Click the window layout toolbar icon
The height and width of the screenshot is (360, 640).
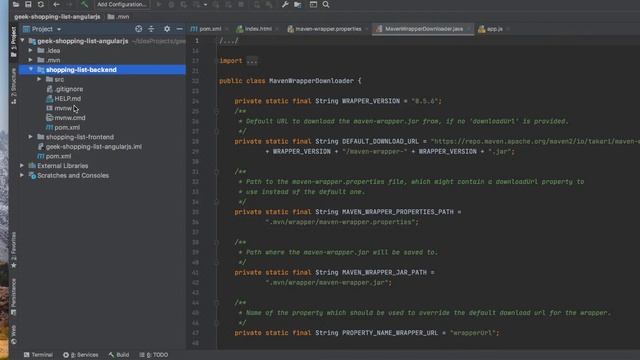point(313,4)
